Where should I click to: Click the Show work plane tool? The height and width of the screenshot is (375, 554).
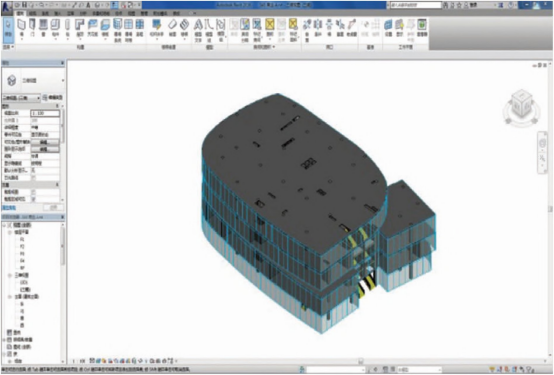coord(399,28)
